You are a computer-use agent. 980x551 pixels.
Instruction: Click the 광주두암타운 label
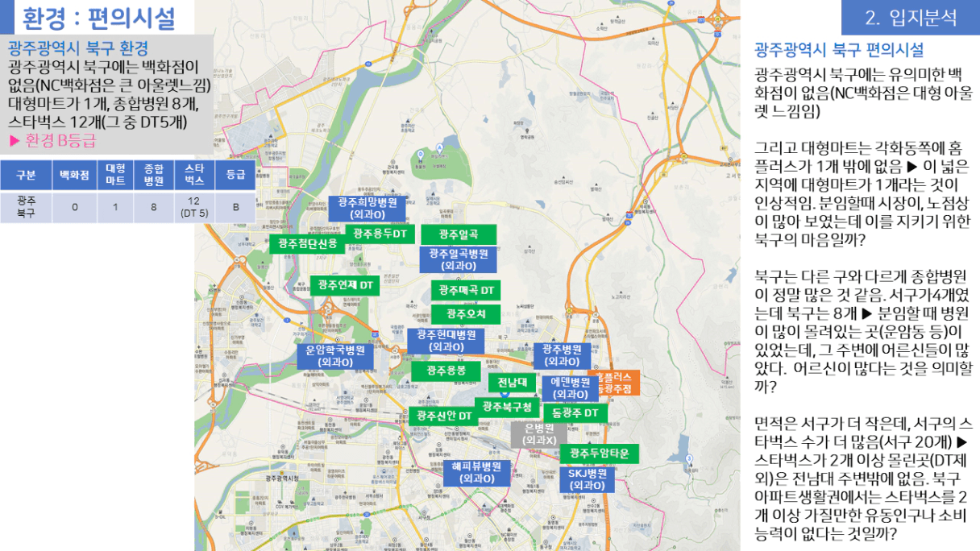click(600, 454)
